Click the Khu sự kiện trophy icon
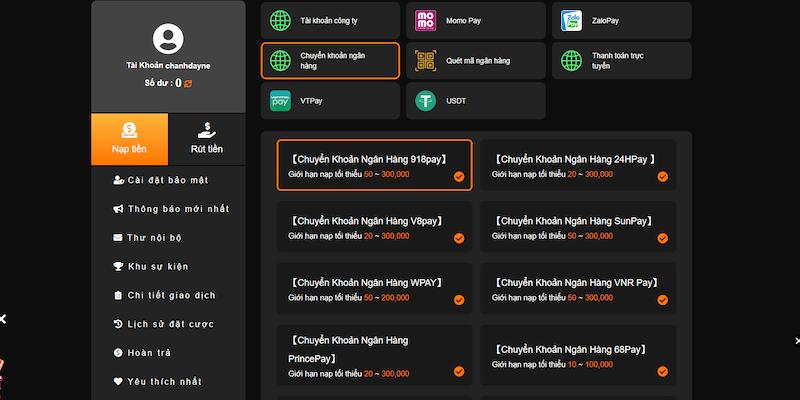Image resolution: width=800 pixels, height=400 pixels. click(x=118, y=266)
